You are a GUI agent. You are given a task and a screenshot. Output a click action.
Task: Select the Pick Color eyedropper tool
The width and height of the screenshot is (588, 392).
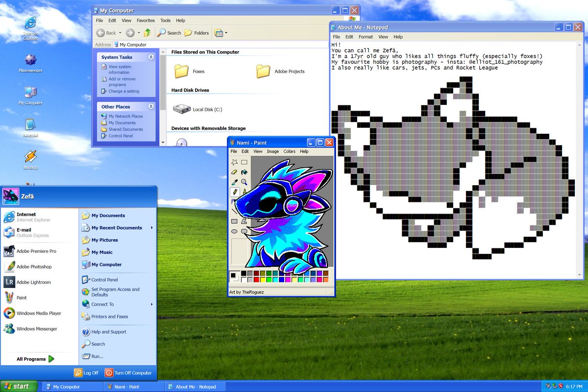pos(234,182)
